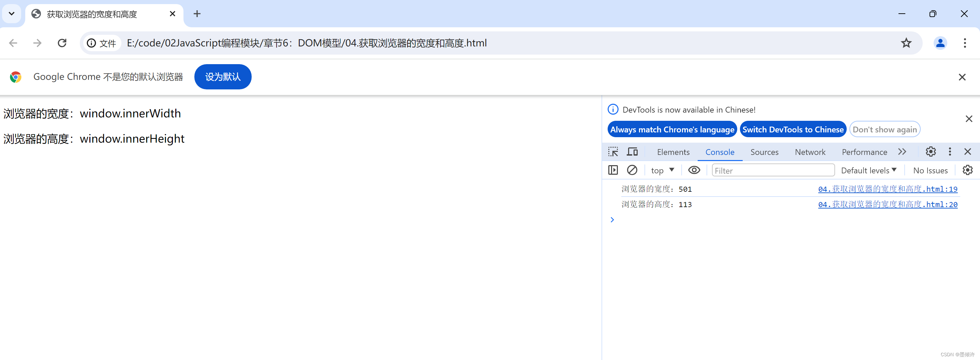Select the inspect element picker tool

(x=613, y=152)
